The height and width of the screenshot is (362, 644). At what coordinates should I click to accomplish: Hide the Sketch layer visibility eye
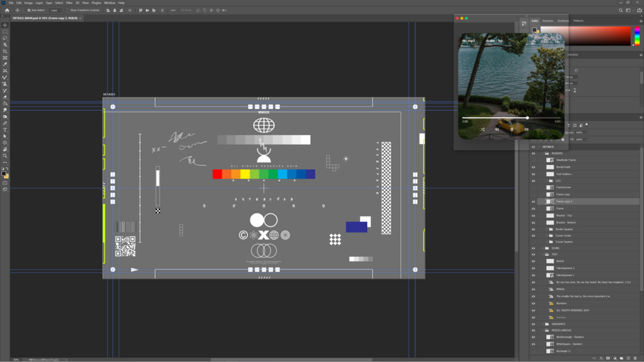click(x=534, y=261)
